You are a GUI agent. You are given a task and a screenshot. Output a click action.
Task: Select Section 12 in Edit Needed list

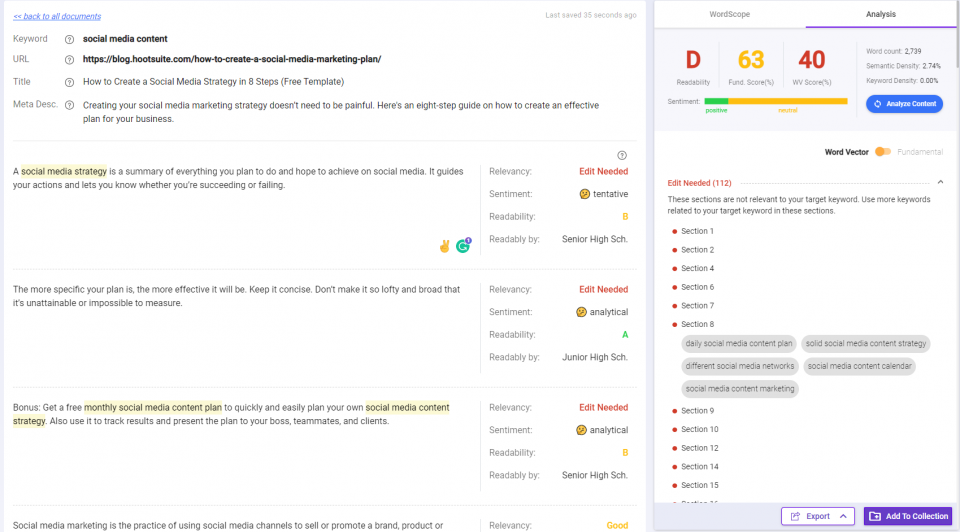pos(700,448)
